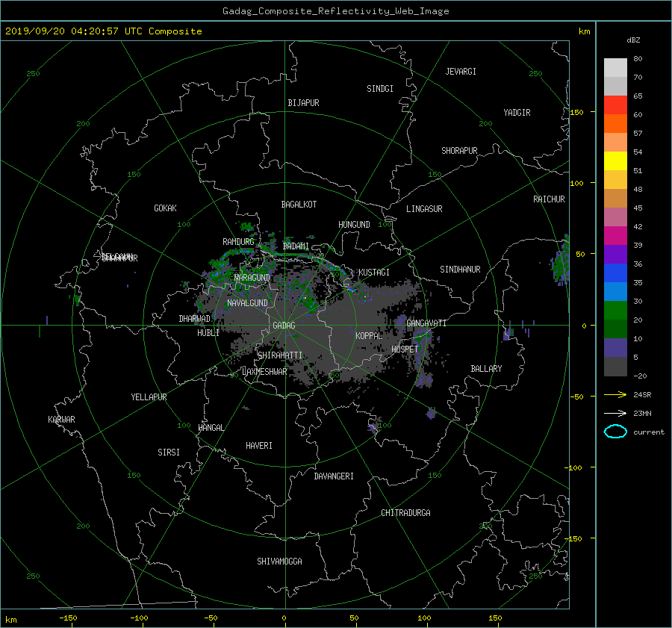Viewport: 672px width, 628px height.
Task: Click the 24SR legend label
Action: 642,394
